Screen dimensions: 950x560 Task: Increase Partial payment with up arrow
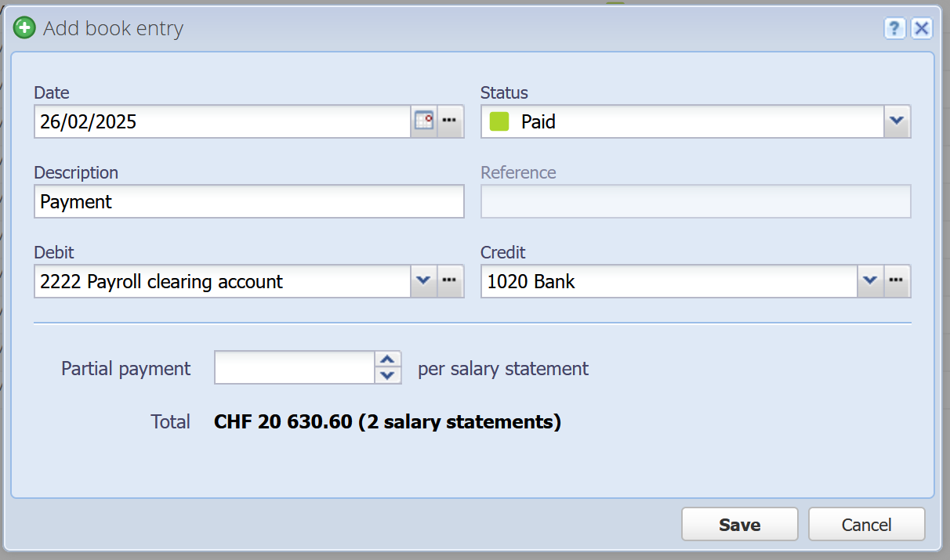pyautogui.click(x=386, y=359)
